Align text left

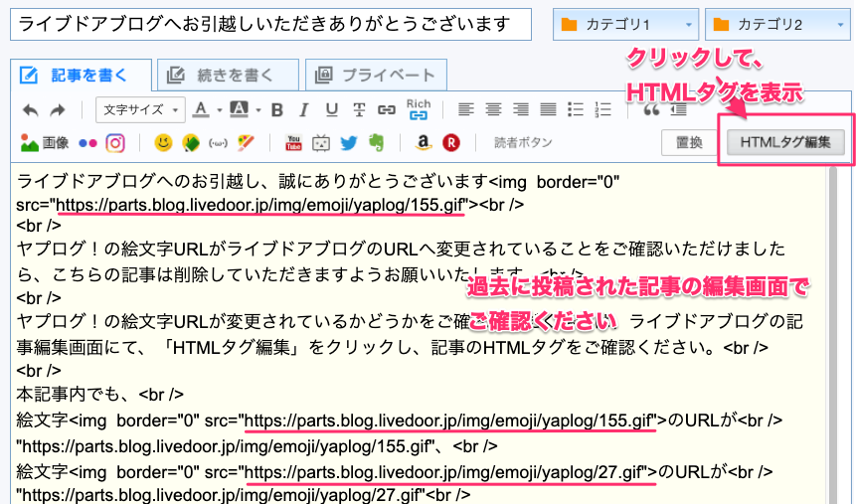(465, 109)
